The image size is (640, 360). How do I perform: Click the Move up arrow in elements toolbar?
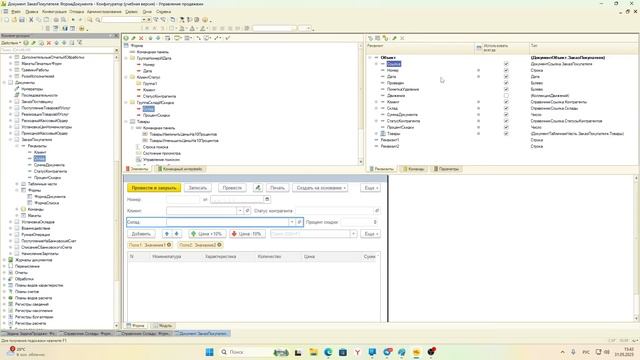(150, 38)
